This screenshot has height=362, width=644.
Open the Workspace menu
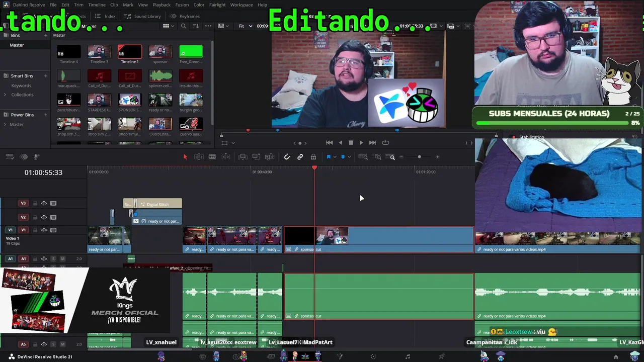pyautogui.click(x=242, y=5)
